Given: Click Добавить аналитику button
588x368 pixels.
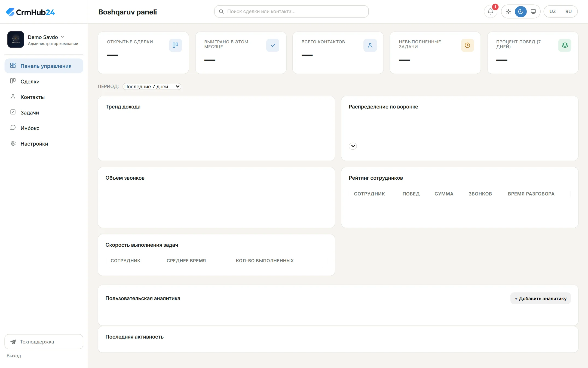Looking at the screenshot, I should pos(540,298).
